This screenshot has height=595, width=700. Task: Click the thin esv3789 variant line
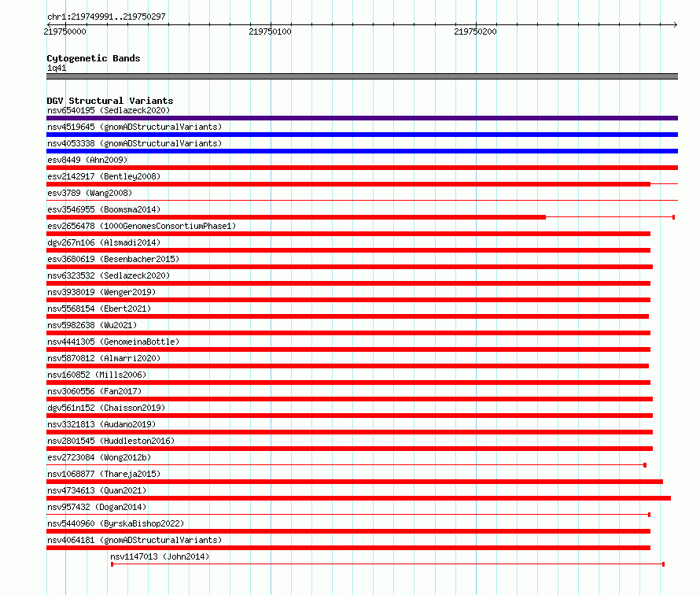pos(362,200)
